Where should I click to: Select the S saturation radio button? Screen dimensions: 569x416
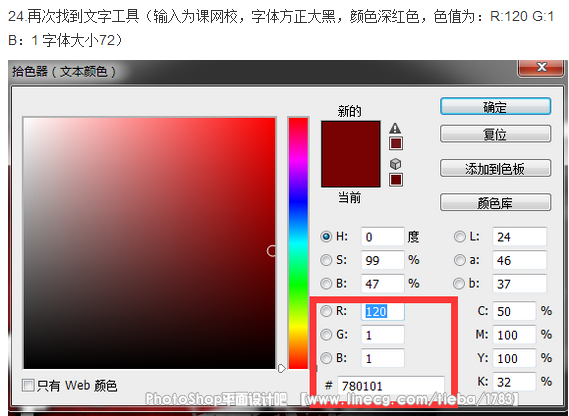(326, 260)
